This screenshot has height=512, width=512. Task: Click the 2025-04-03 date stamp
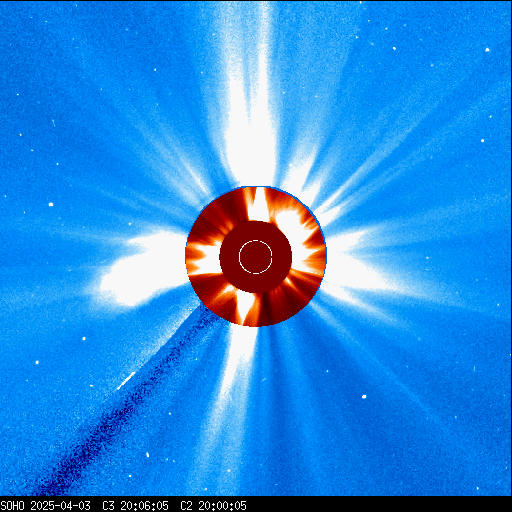click(x=60, y=506)
